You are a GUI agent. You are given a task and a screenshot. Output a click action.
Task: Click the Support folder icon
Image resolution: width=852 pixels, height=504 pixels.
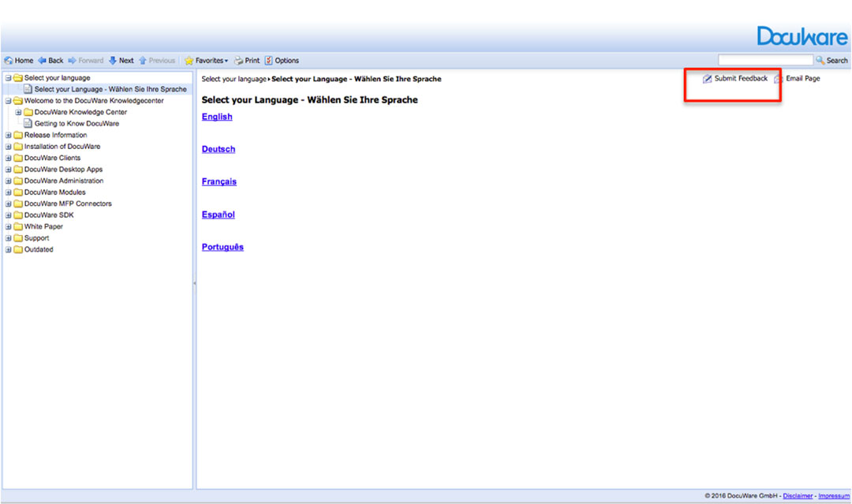coord(18,238)
